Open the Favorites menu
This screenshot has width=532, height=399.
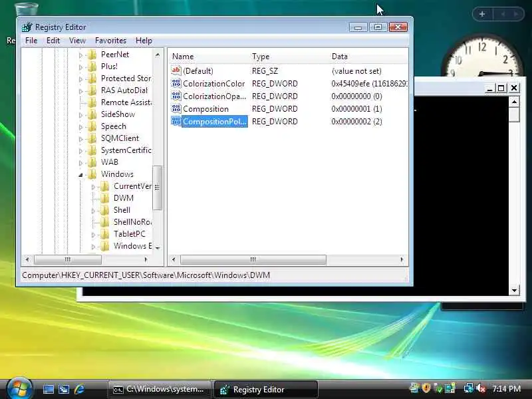tap(110, 41)
